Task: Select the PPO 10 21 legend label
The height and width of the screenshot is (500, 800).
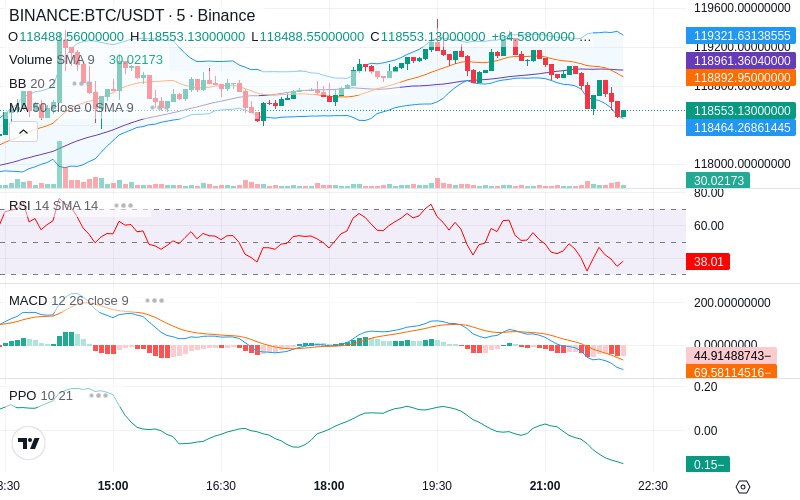Action: 40,395
